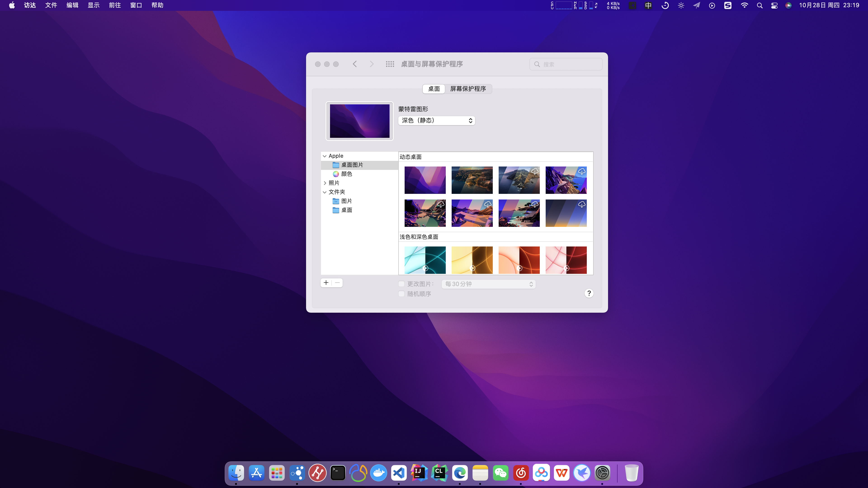
Task: Collapse the Apple tree group
Action: click(x=325, y=156)
